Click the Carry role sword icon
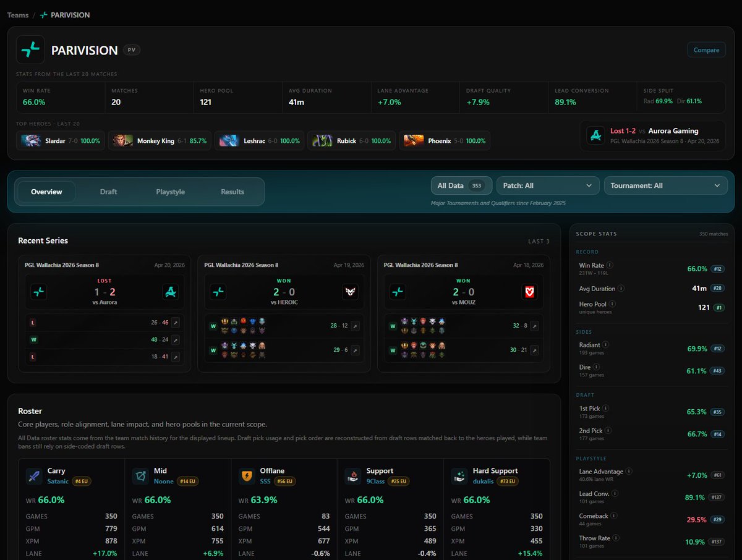742x560 pixels. click(34, 476)
